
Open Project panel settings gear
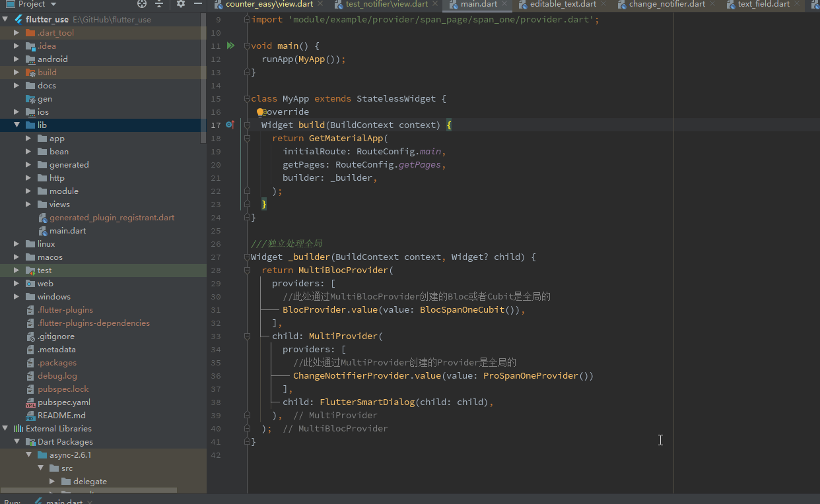click(181, 4)
